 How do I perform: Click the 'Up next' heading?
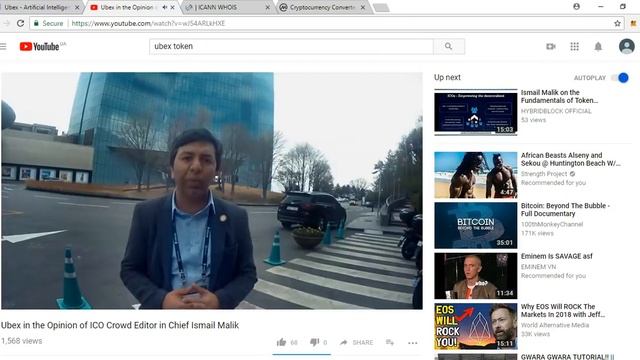(x=447, y=78)
